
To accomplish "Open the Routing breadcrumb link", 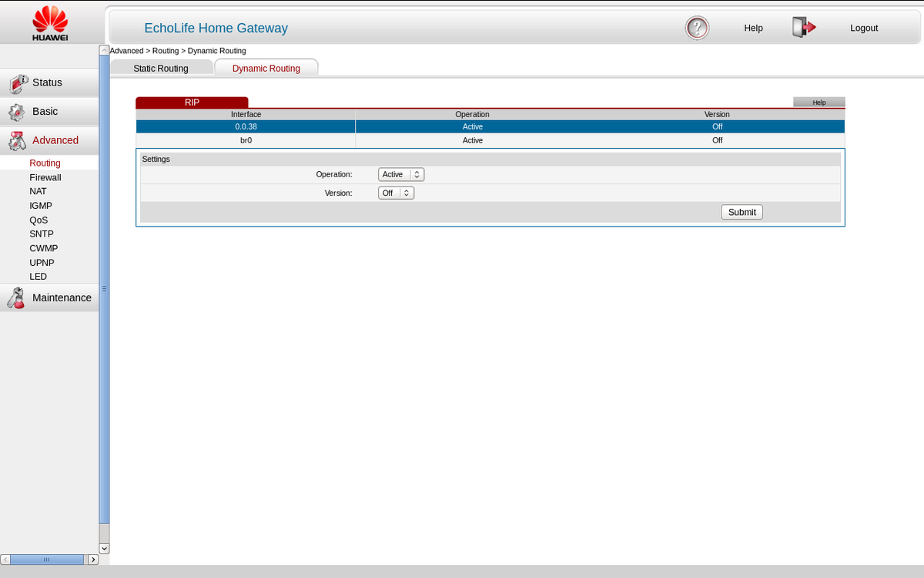I will [165, 50].
